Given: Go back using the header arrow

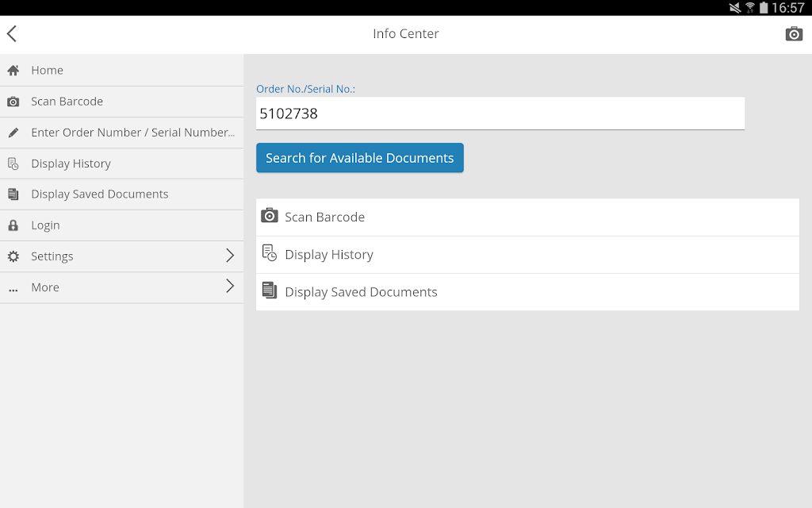Looking at the screenshot, I should click(12, 33).
